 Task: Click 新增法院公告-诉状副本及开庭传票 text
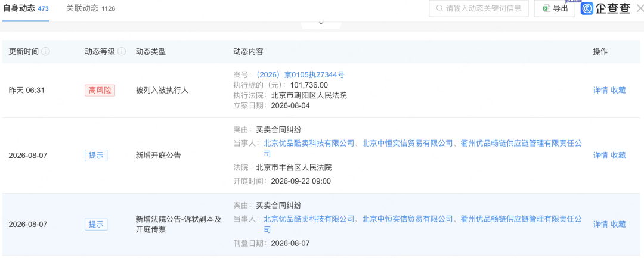(x=179, y=225)
